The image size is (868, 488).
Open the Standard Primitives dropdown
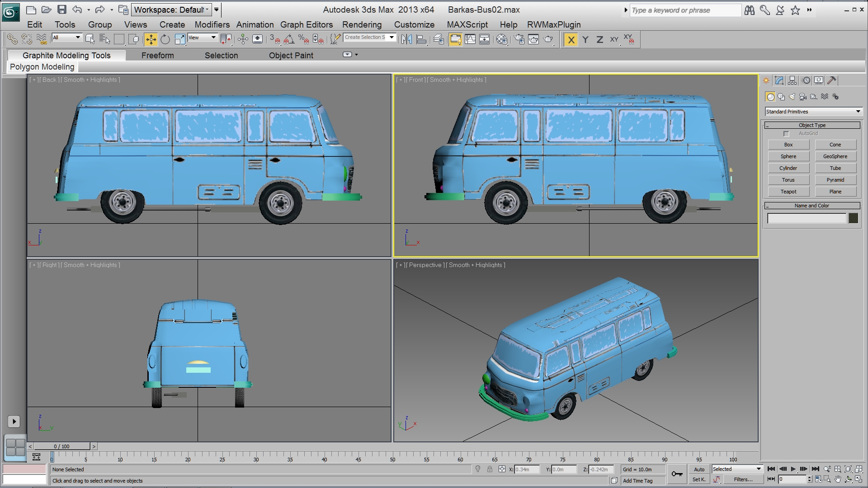pyautogui.click(x=813, y=112)
